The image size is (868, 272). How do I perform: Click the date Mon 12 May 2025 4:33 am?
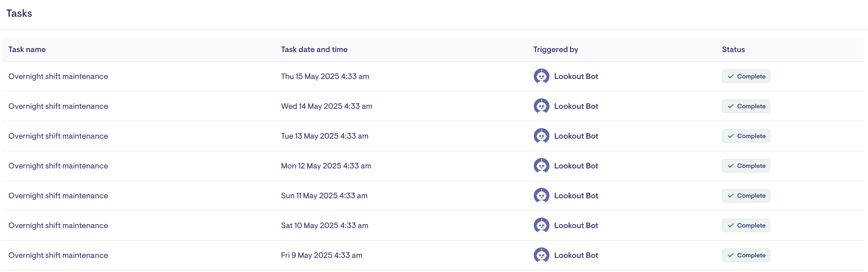[x=326, y=166]
